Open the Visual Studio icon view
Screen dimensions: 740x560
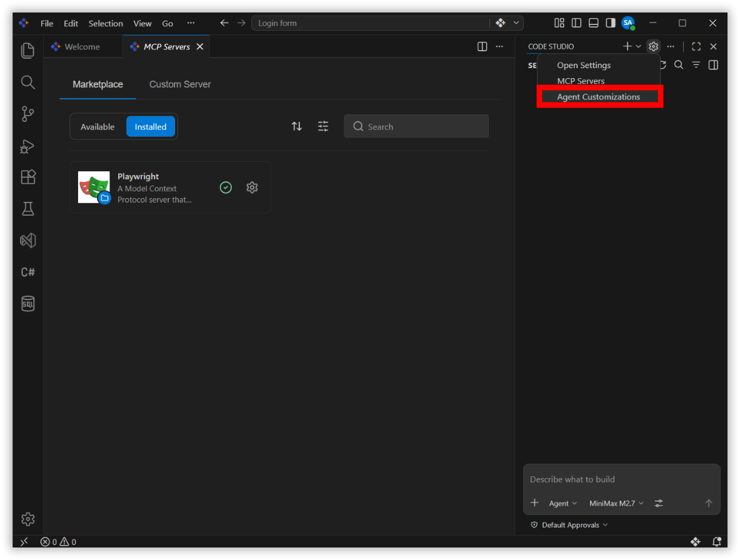(28, 240)
